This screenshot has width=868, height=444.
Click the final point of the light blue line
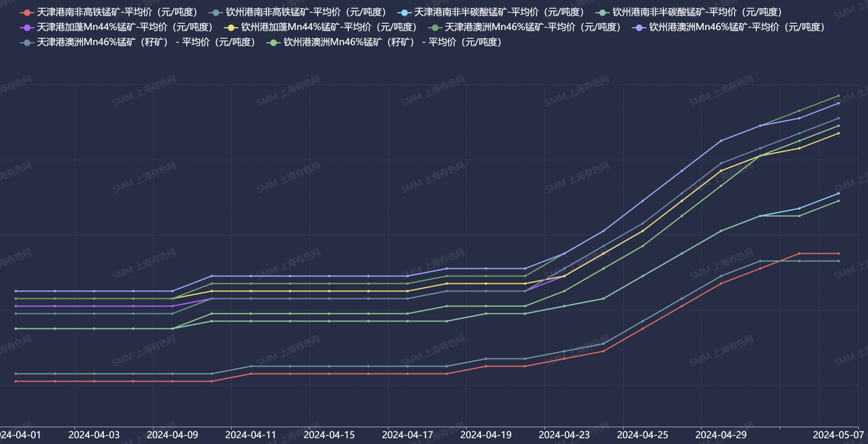coord(838,193)
